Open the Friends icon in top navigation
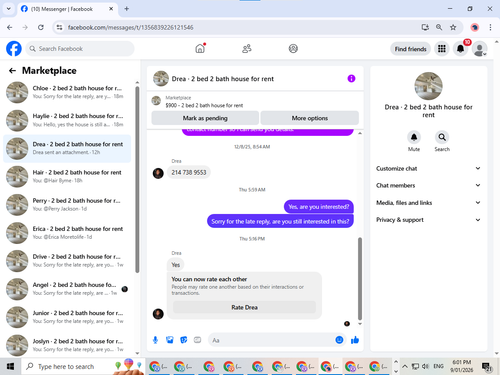This screenshot has height=375, width=500. click(247, 49)
